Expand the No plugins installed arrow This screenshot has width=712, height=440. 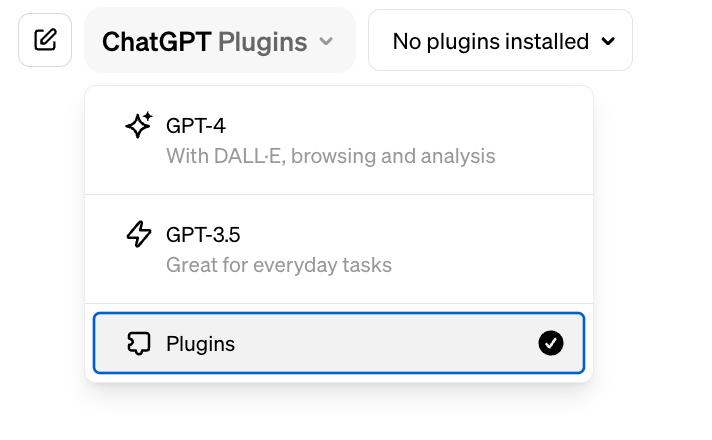click(608, 42)
